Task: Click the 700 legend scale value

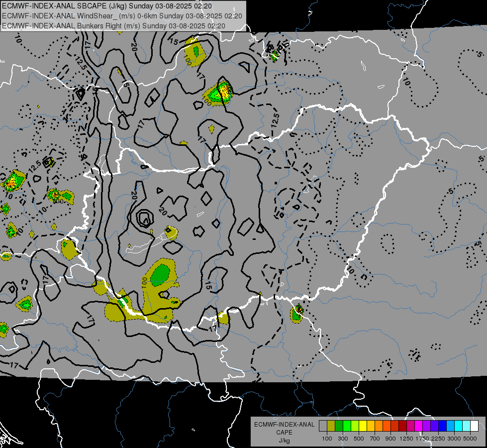Action: pos(375,439)
